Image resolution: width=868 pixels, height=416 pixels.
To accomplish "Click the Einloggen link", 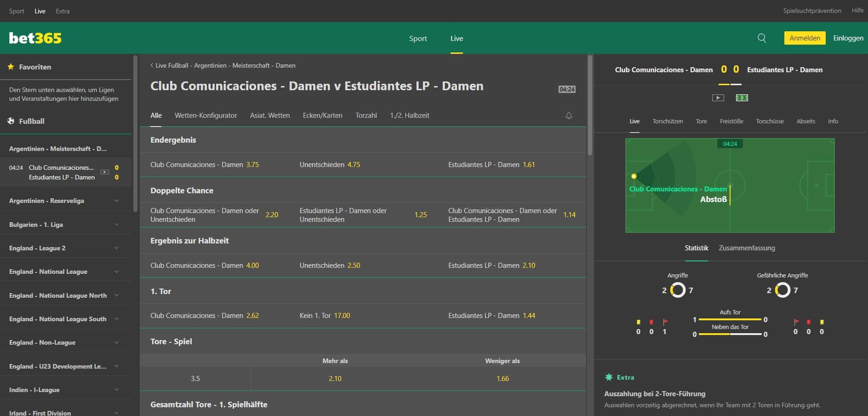I will 848,38.
